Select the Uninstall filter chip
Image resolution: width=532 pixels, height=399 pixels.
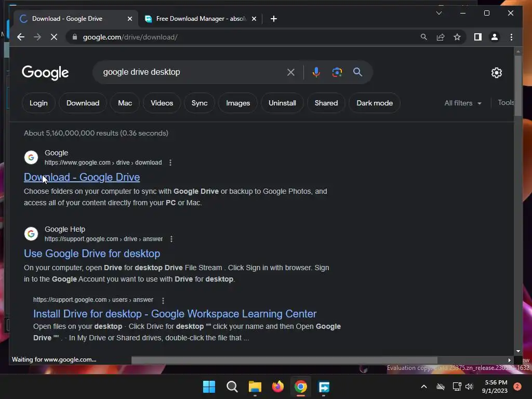(282, 103)
